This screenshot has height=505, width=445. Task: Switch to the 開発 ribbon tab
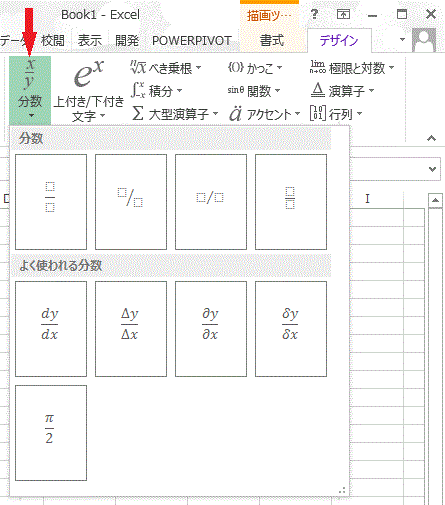pyautogui.click(x=127, y=41)
